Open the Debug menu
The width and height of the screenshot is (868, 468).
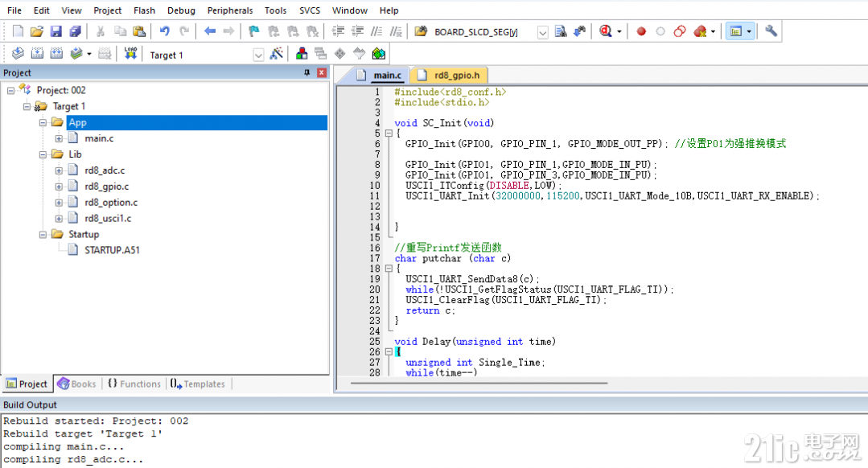(x=181, y=10)
